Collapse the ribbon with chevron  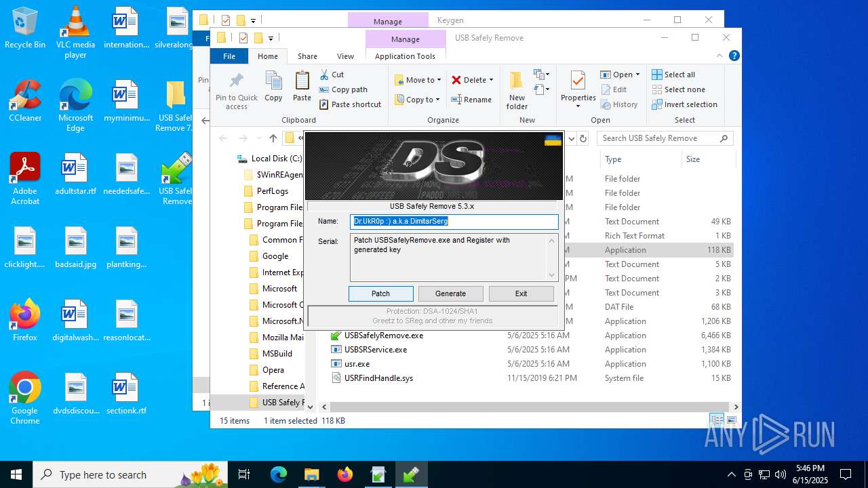[719, 56]
